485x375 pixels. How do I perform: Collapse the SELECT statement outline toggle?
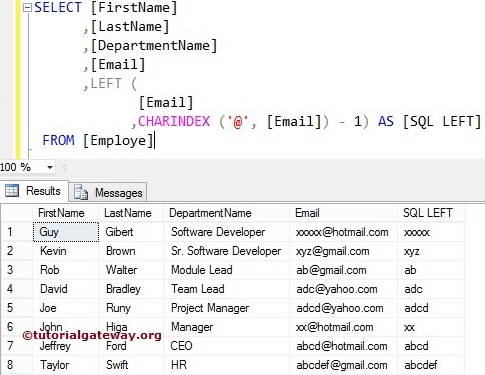click(x=27, y=7)
